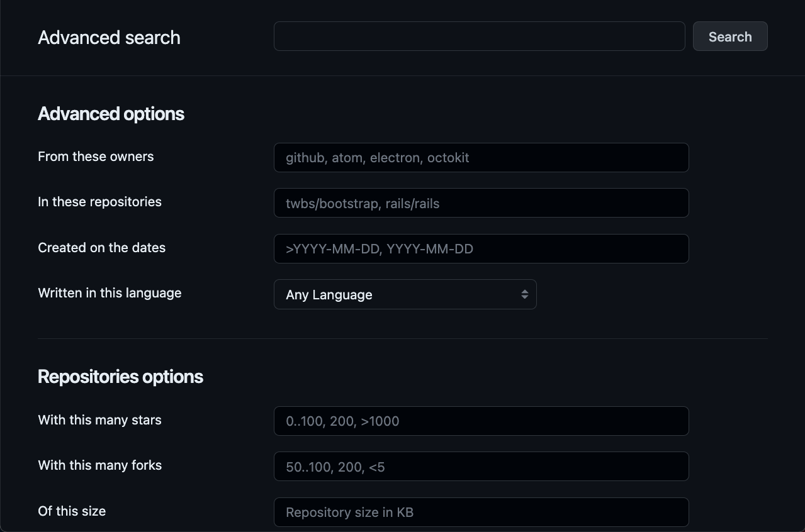Click the Created on the dates label
Screen dimensions: 805x532
(101, 248)
